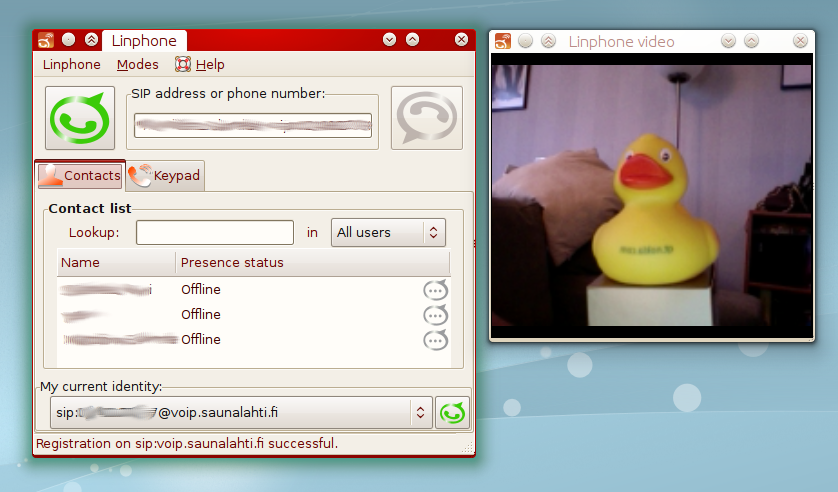Maximize the Linphone main window
Image resolution: width=838 pixels, height=492 pixels.
pyautogui.click(x=413, y=40)
